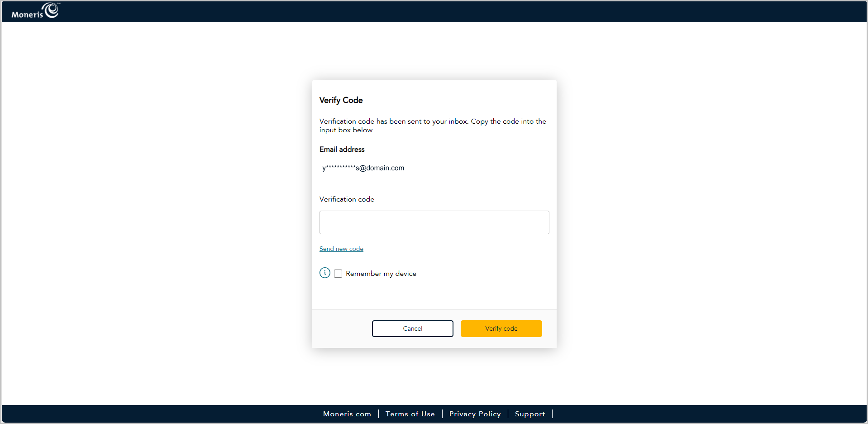Enable the Remember my device checkbox
This screenshot has width=868, height=424.
click(x=338, y=274)
